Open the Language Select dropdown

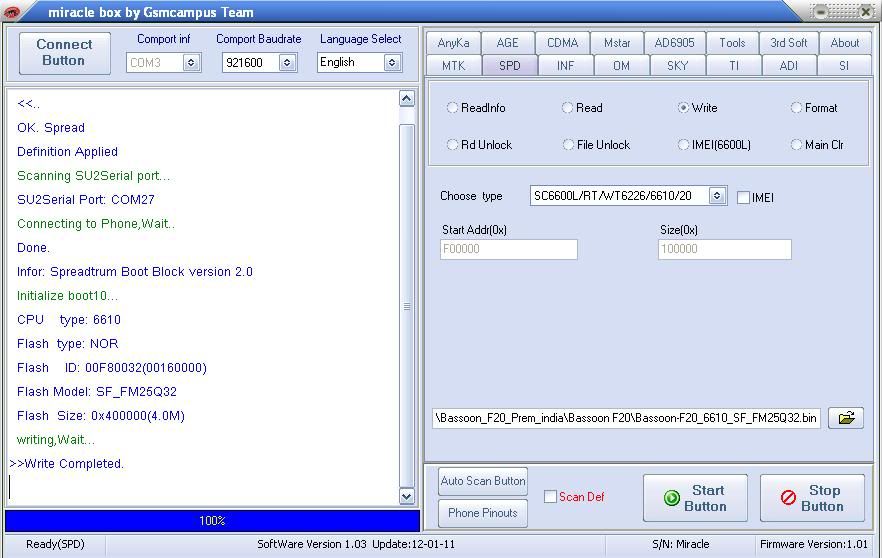[392, 62]
